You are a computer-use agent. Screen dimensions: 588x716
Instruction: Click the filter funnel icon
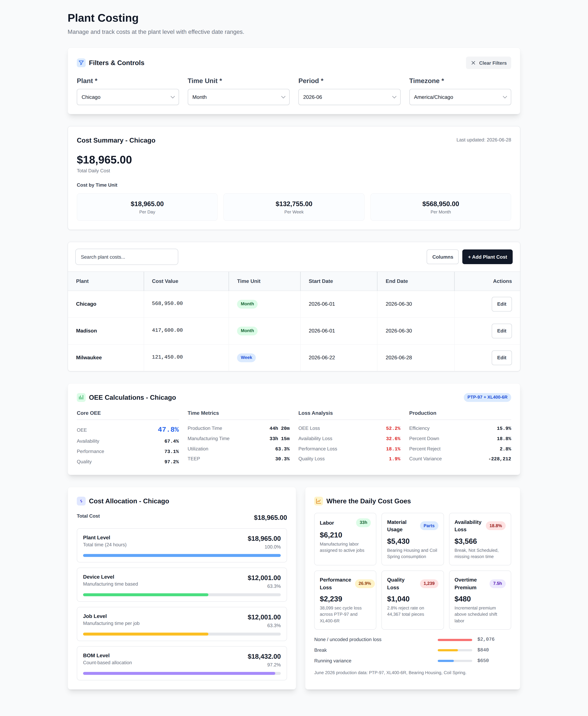click(81, 63)
